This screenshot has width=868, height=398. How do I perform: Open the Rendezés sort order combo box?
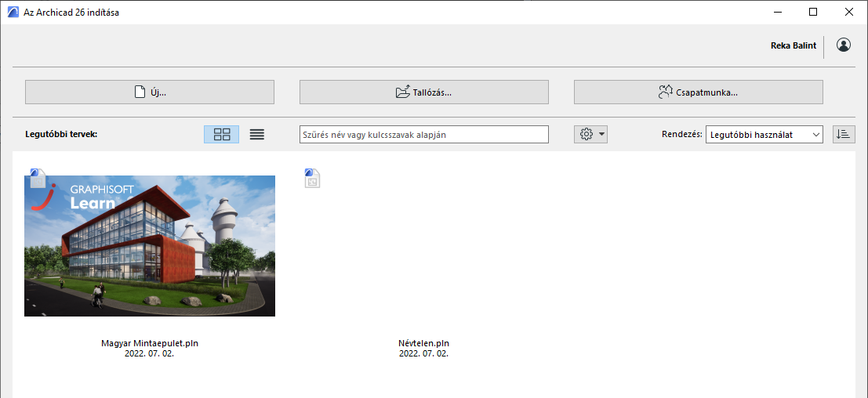[764, 134]
